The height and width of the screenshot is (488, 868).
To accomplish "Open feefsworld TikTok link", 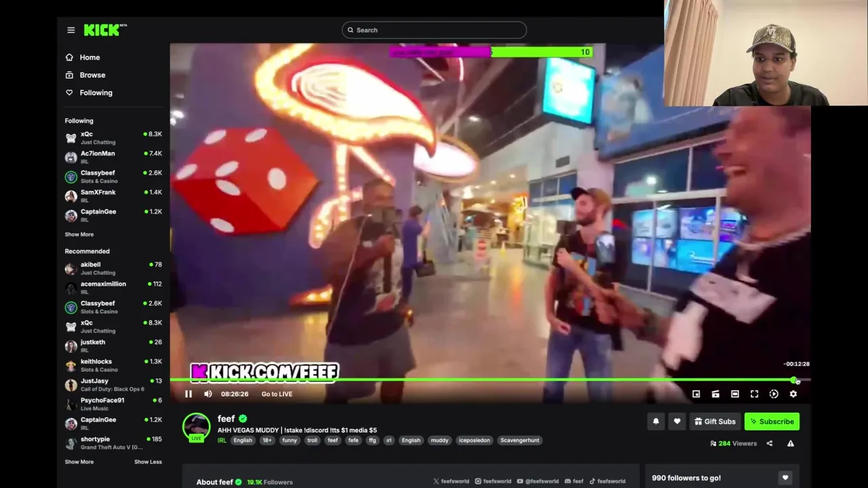I will click(x=607, y=481).
